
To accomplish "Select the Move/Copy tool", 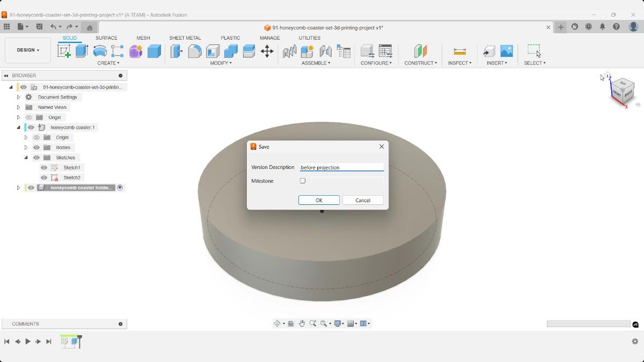I will (267, 51).
